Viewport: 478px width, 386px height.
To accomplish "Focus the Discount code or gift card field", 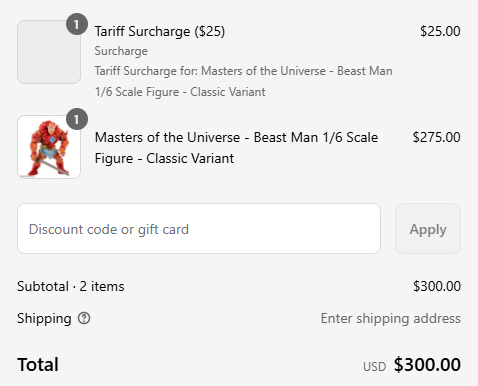I will (199, 229).
